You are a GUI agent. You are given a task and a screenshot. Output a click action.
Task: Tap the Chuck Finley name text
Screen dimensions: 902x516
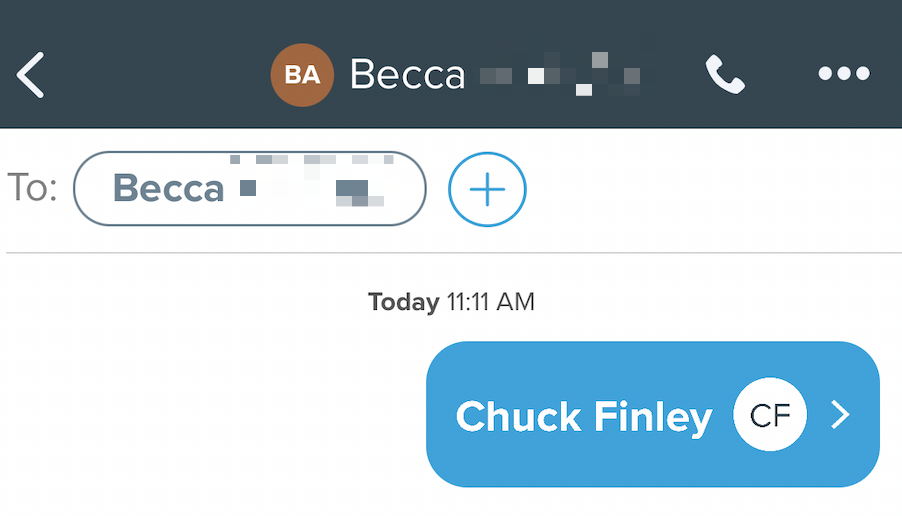point(584,417)
